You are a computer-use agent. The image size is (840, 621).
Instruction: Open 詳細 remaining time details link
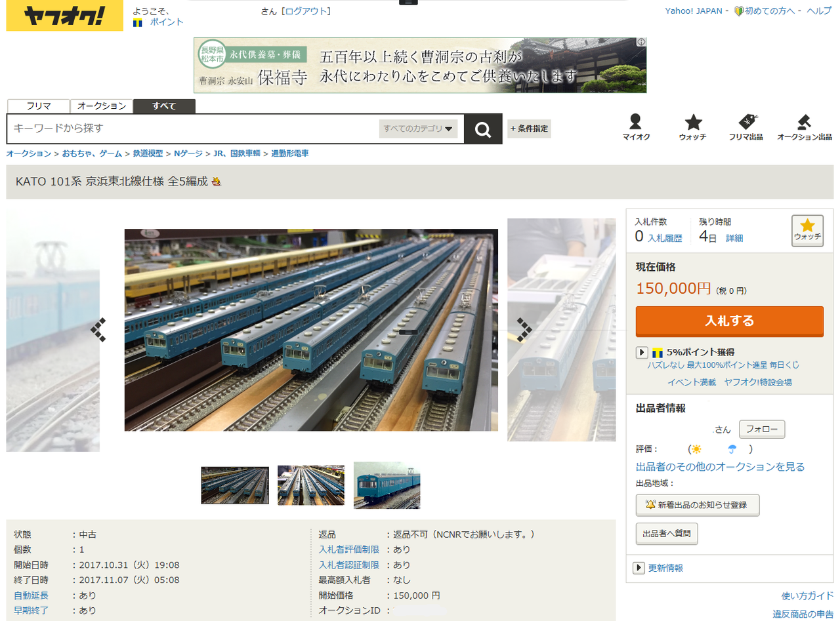pos(734,239)
